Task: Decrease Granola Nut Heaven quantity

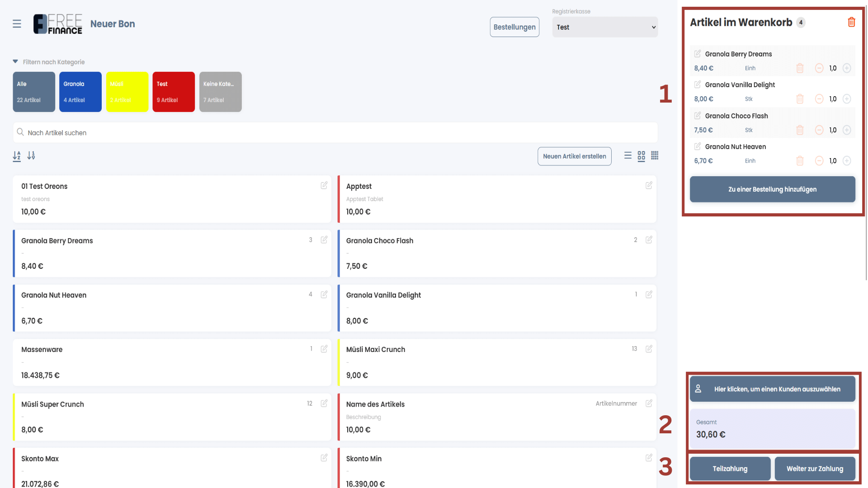Action: point(819,161)
